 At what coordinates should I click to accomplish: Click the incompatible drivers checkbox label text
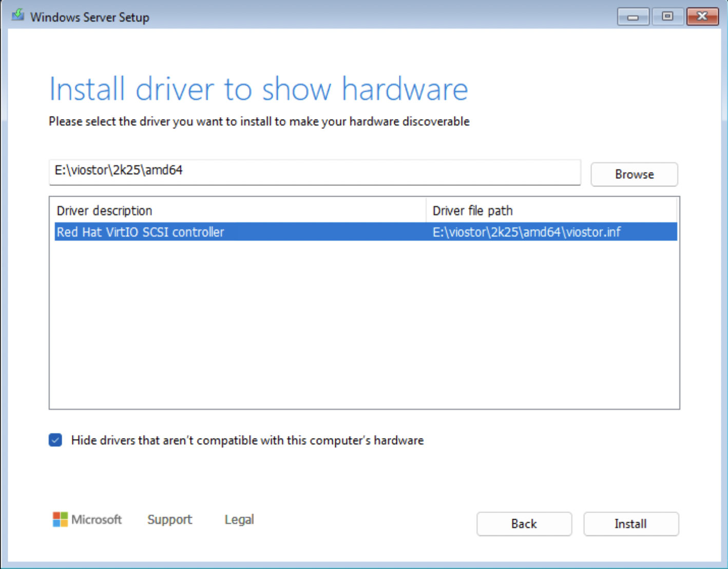(x=246, y=440)
